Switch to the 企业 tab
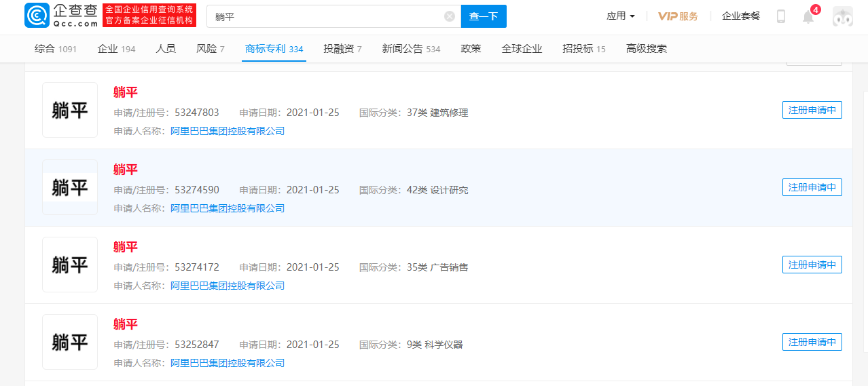Viewport: 868px width, 386px height. coord(116,49)
